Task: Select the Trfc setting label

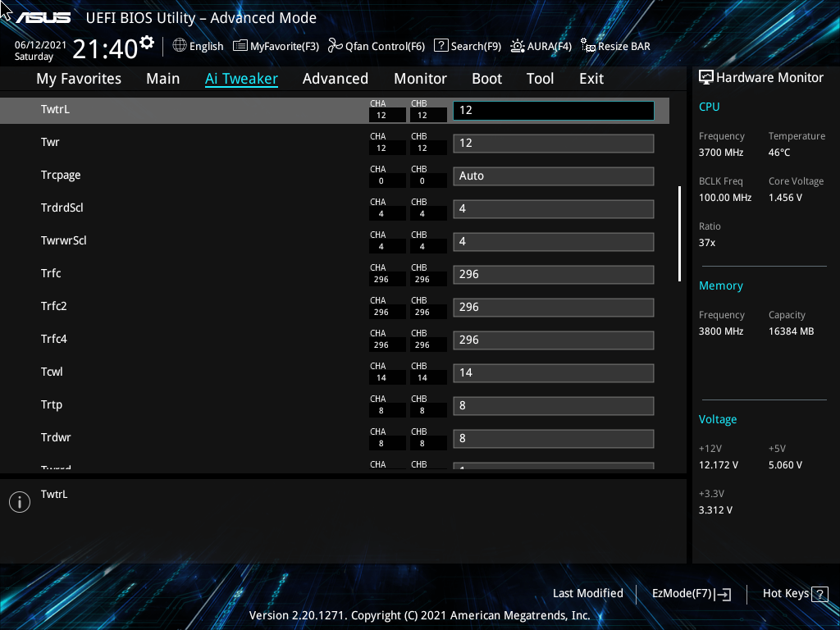Action: [51, 273]
